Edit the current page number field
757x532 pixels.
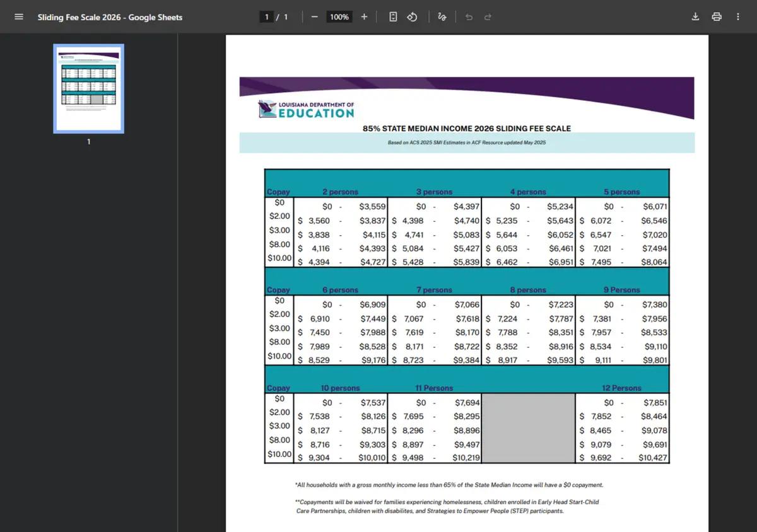pyautogui.click(x=267, y=17)
